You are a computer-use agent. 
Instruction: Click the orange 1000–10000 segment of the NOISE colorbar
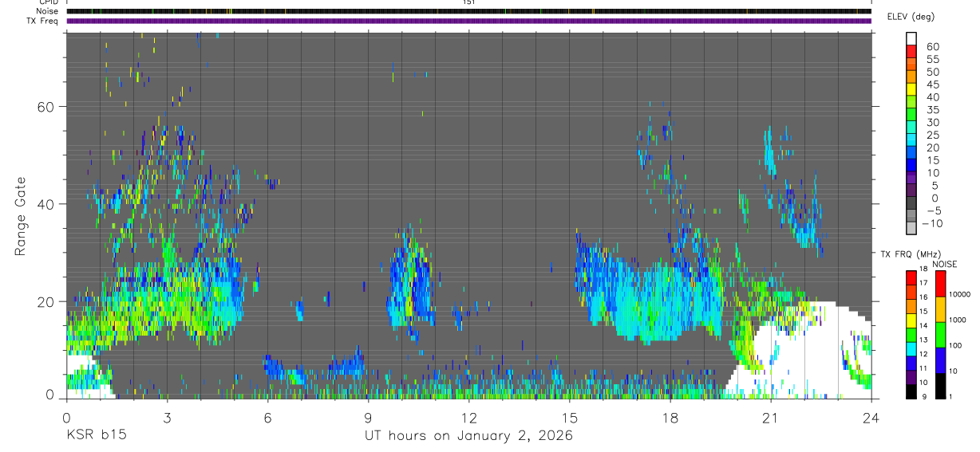click(x=940, y=309)
